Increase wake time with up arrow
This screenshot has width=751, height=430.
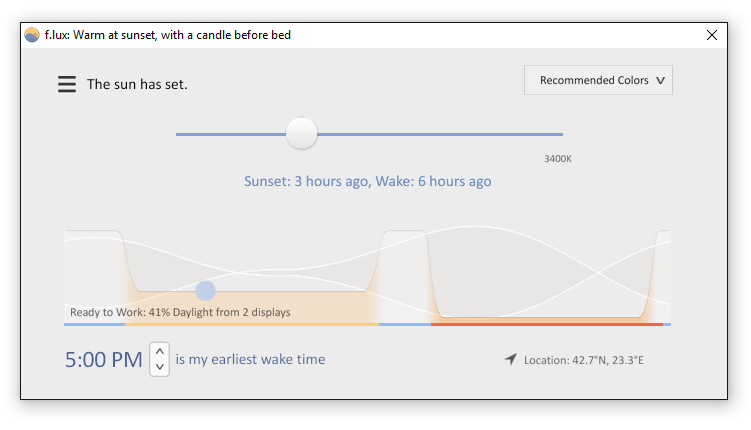[159, 351]
